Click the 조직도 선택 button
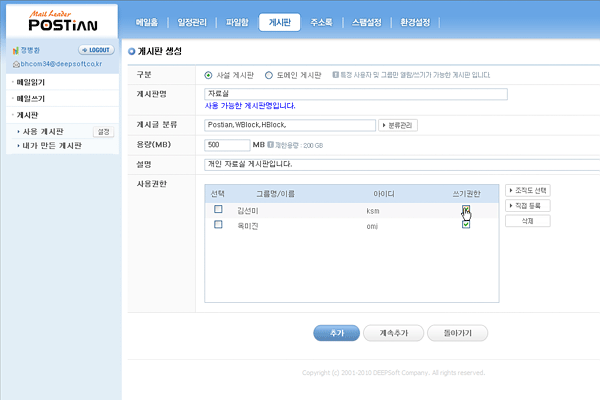This screenshot has width=600, height=400. coord(528,190)
